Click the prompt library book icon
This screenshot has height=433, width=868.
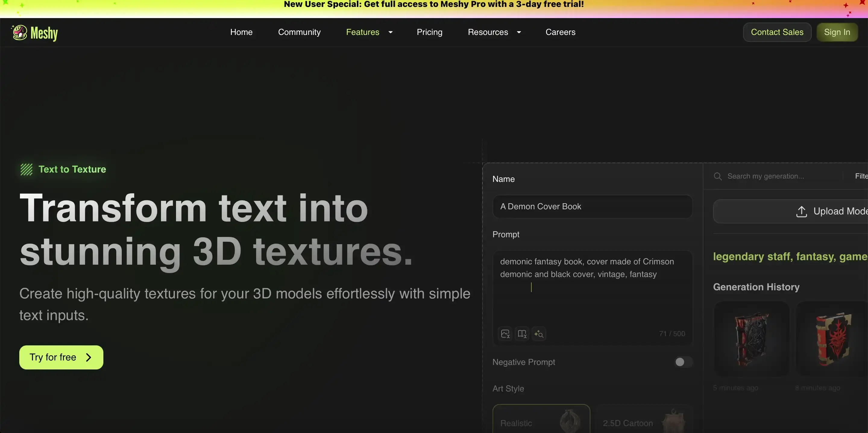[x=522, y=334]
